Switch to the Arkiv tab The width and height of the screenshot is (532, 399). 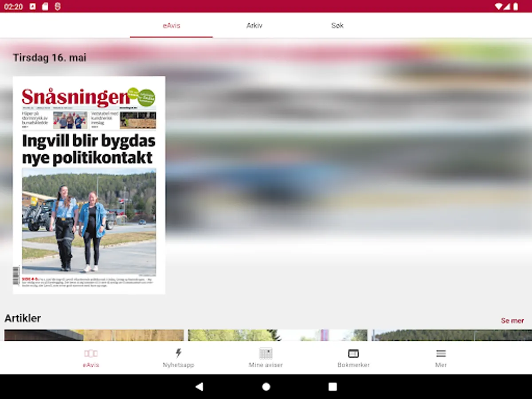click(254, 26)
